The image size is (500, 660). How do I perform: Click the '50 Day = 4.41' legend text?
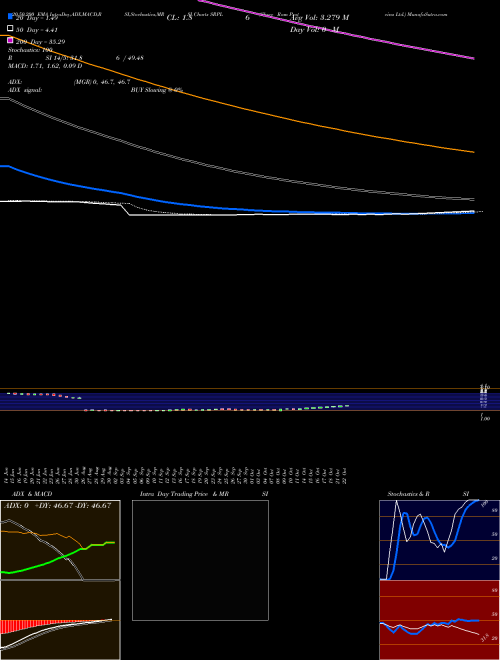[37, 29]
